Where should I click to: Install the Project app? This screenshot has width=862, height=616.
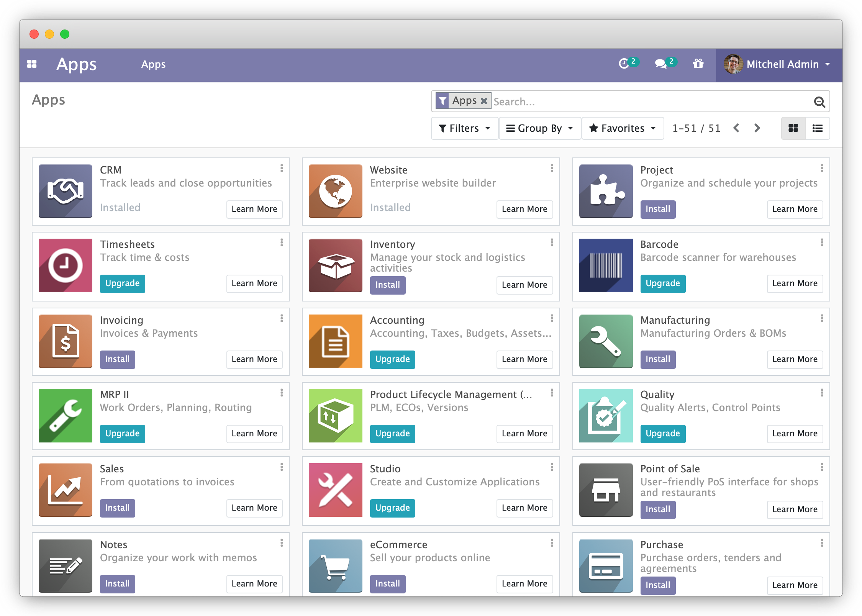click(657, 209)
